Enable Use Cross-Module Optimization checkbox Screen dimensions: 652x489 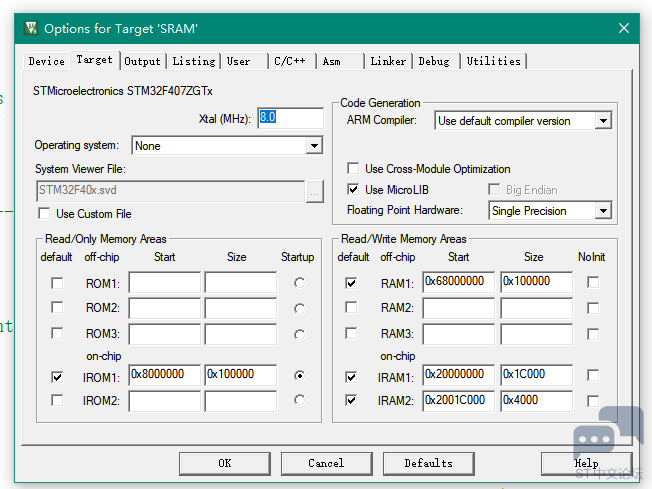[353, 169]
